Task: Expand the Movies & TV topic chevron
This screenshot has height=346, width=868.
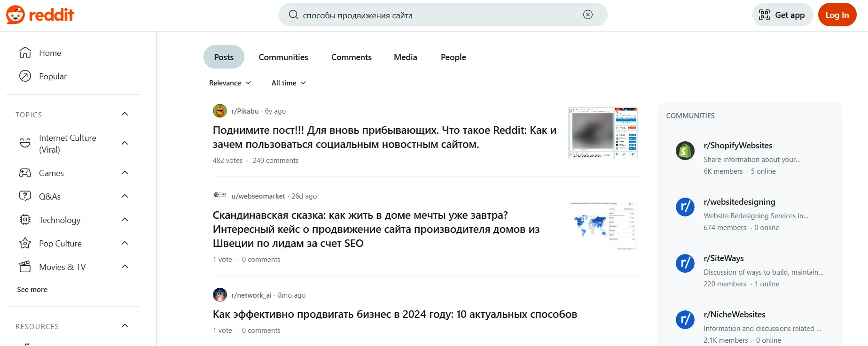Action: click(125, 267)
